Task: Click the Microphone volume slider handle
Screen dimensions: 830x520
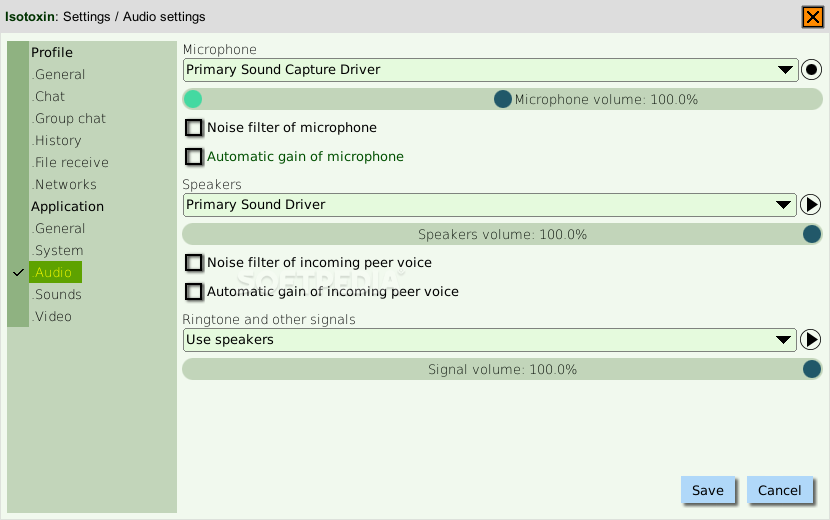Action: point(502,99)
